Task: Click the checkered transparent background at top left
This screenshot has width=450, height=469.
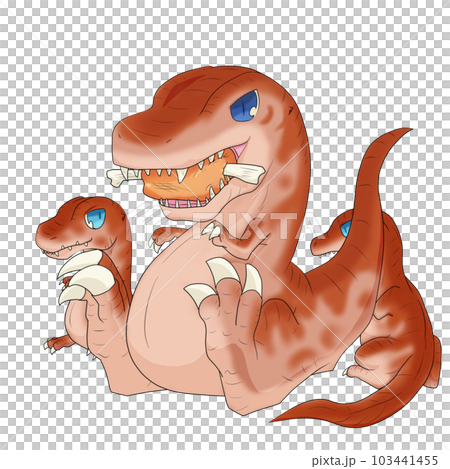Action: point(50,50)
